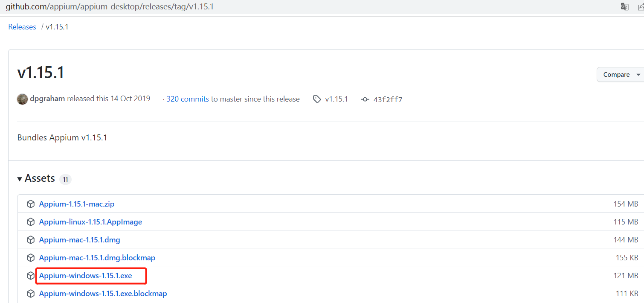This screenshot has width=644, height=303.
Task: Open the Compare dropdown button
Action: 621,74
